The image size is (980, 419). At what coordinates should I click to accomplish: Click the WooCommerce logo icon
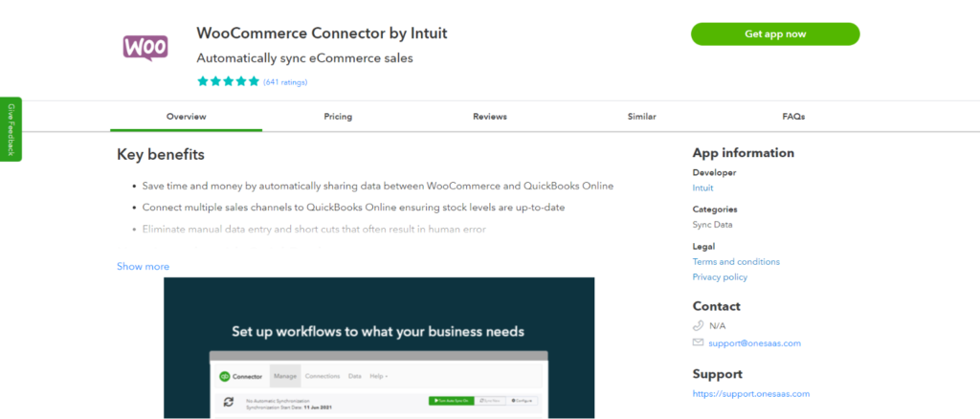click(145, 48)
